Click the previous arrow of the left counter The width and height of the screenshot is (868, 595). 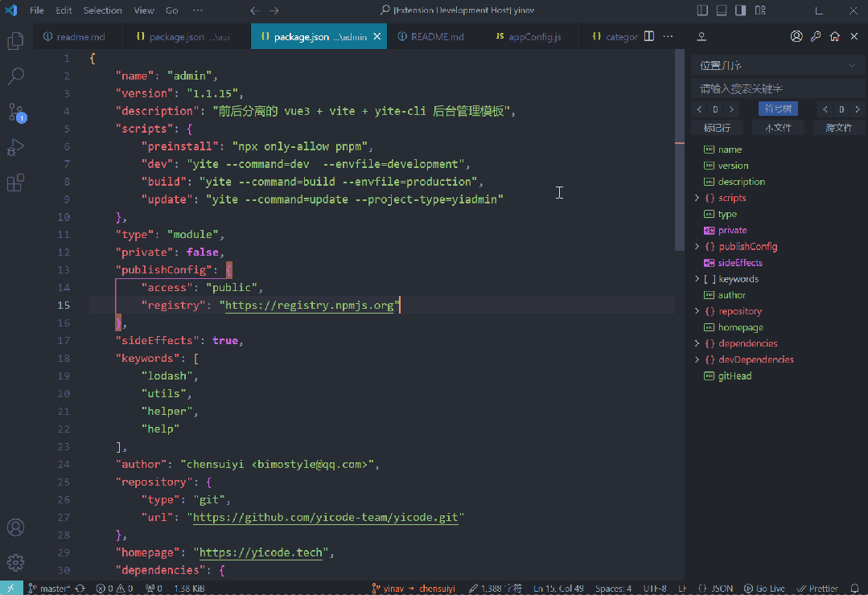699,109
